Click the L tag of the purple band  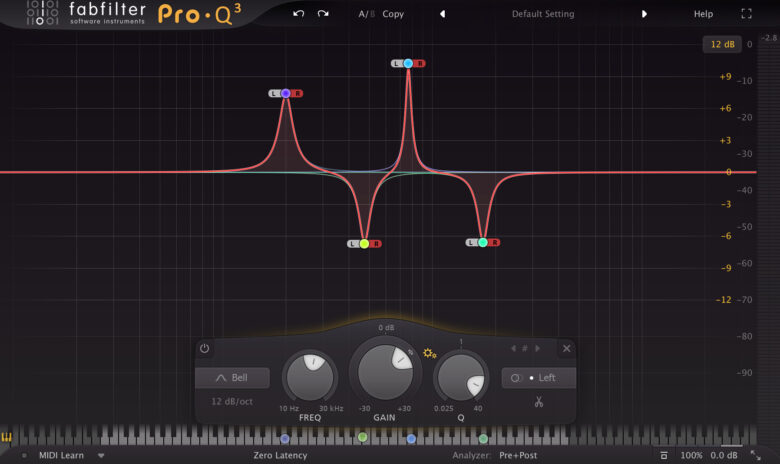[x=274, y=93]
